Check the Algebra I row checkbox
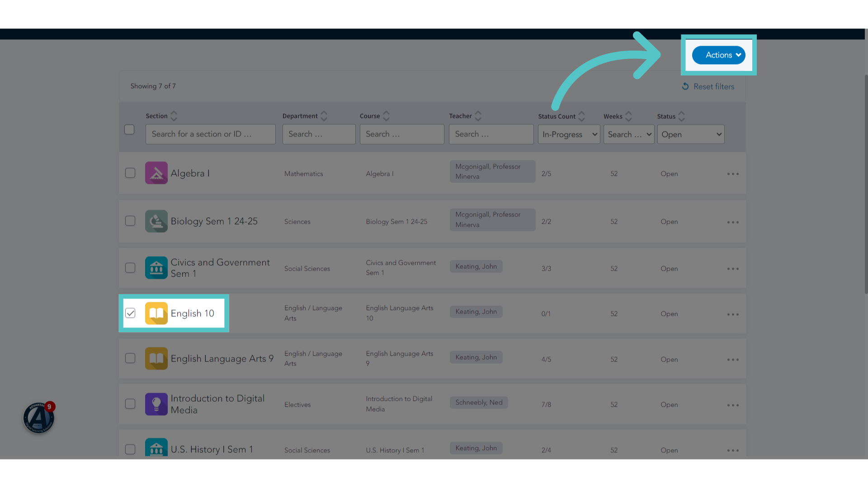 click(130, 173)
